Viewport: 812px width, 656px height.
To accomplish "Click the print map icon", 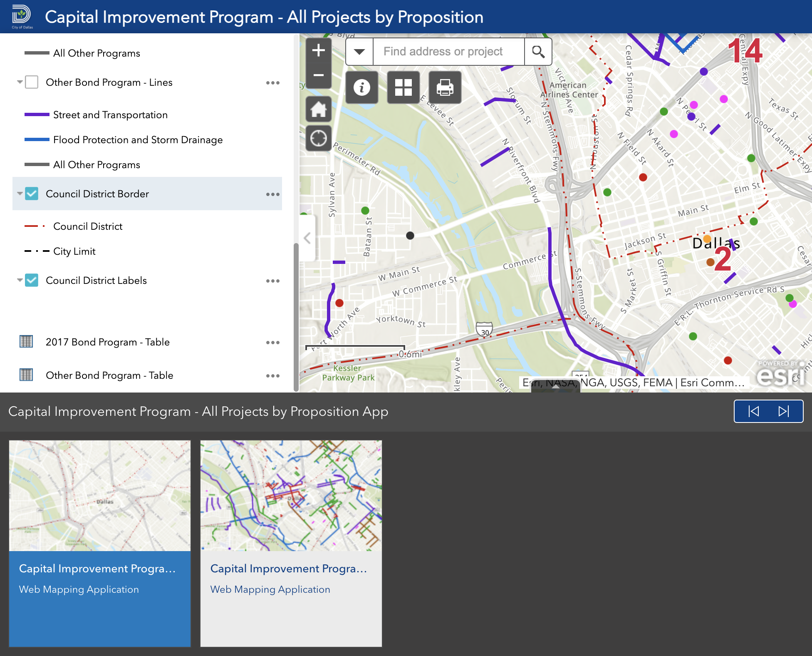I will click(x=445, y=87).
